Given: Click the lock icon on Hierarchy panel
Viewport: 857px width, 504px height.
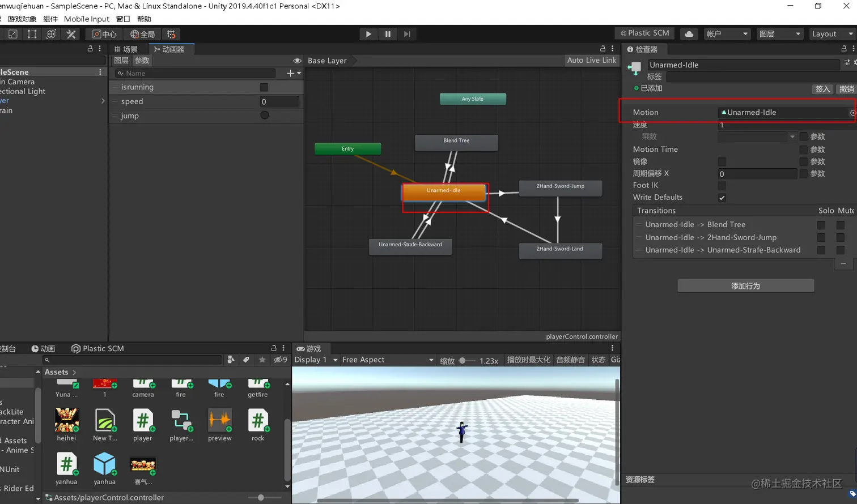Looking at the screenshot, I should [x=90, y=49].
